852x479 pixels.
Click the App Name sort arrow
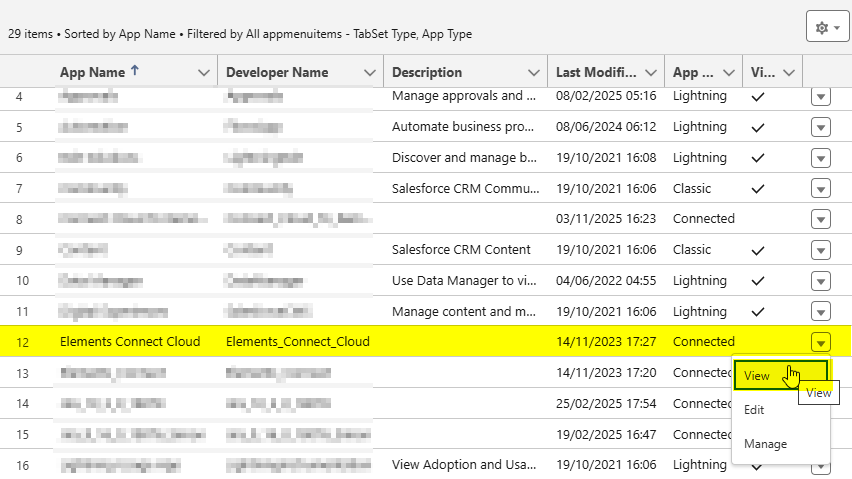pos(136,71)
